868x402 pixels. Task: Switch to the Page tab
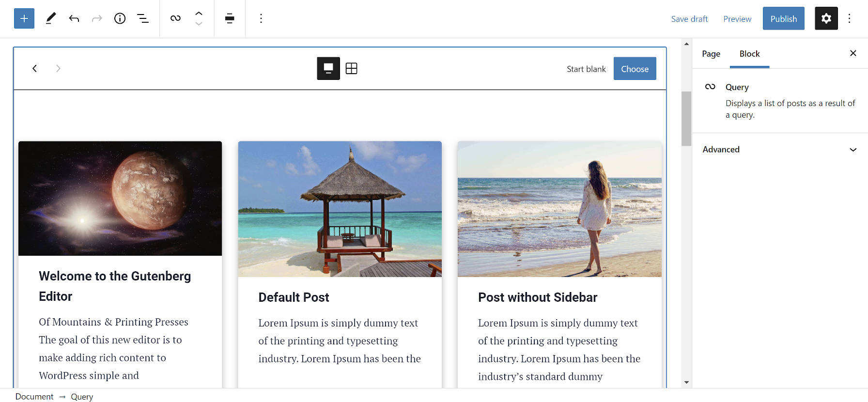pyautogui.click(x=711, y=54)
